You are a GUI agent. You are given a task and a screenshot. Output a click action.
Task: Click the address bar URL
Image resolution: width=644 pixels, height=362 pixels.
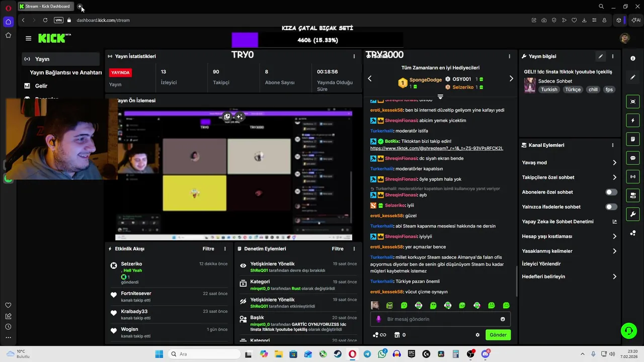pos(103,20)
